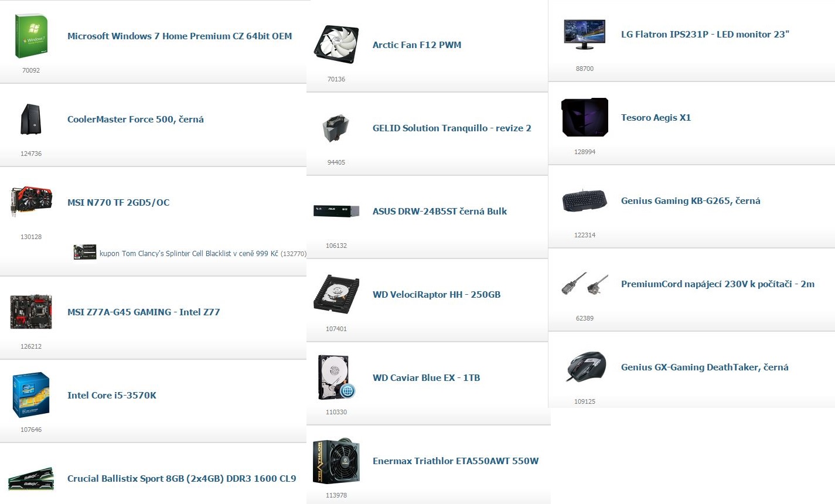Click the Windows 7 Home Premium box image
This screenshot has height=504, width=835.
(31, 36)
